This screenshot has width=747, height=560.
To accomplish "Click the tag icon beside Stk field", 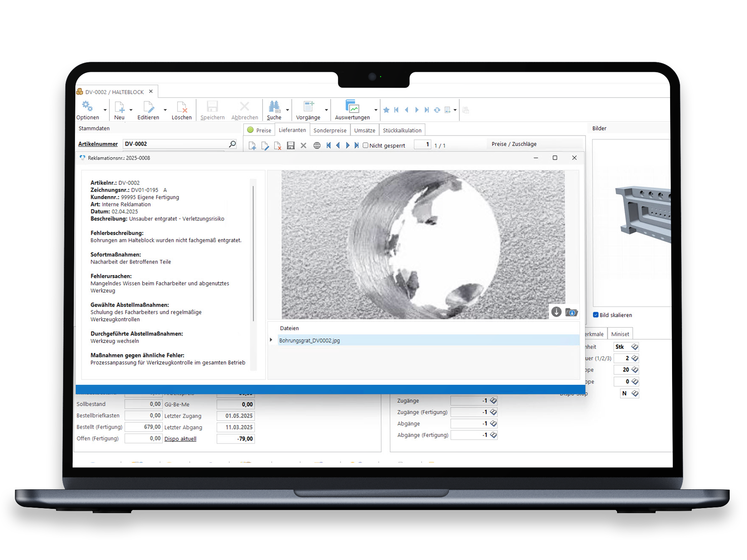I will click(x=635, y=347).
